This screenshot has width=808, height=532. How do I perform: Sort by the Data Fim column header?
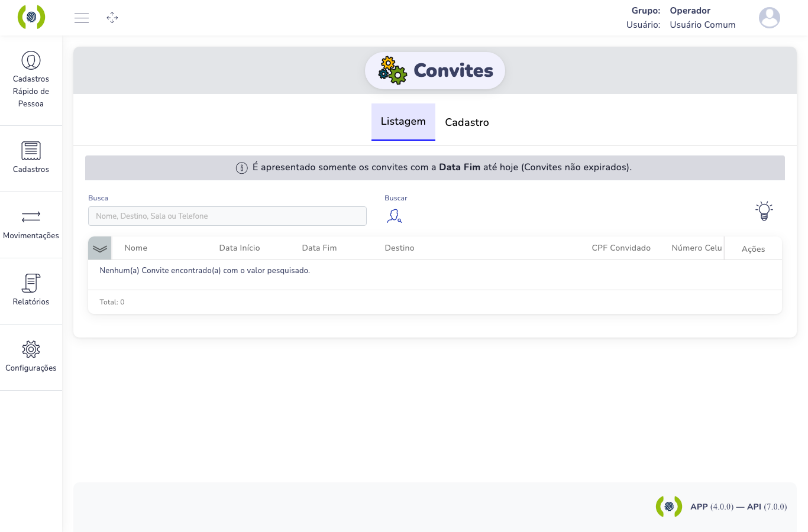click(x=319, y=248)
